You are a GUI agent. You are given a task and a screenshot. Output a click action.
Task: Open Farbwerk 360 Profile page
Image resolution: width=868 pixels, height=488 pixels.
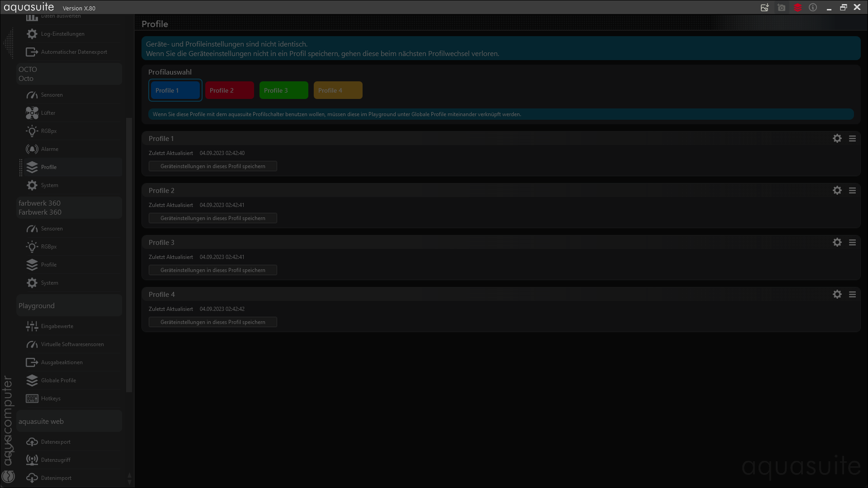tap(48, 265)
